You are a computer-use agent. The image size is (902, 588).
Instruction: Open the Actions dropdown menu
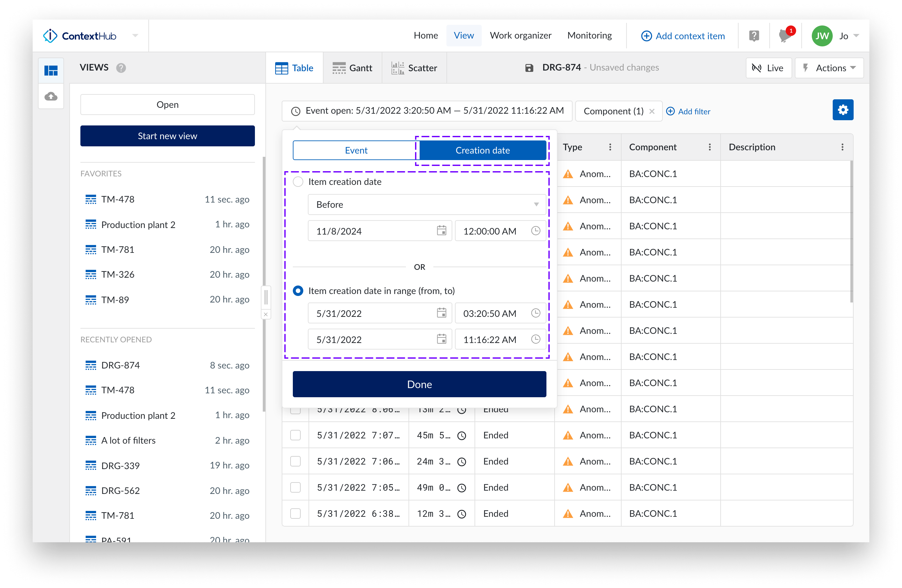[x=829, y=68]
